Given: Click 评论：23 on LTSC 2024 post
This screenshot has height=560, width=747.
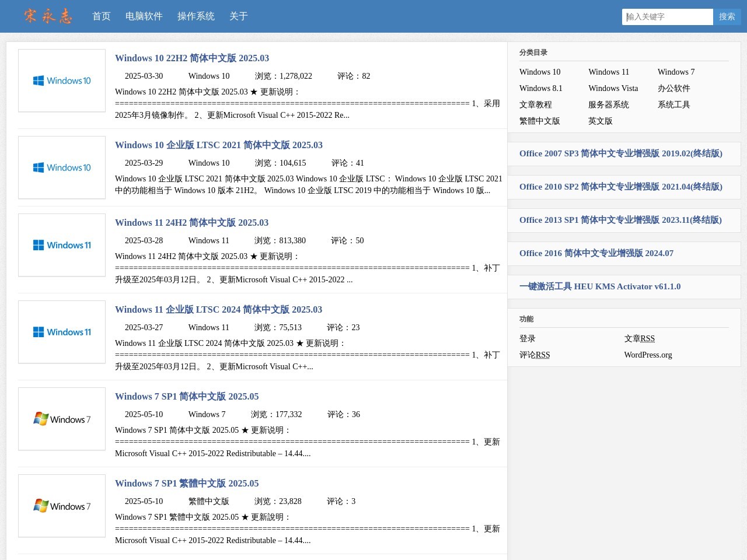Looking at the screenshot, I should click(343, 328).
